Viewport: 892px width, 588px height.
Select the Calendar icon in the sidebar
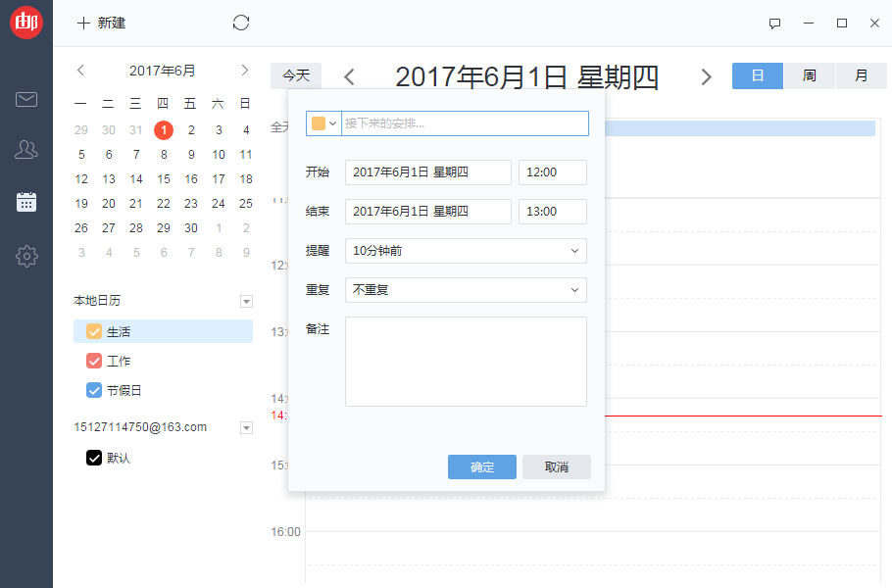click(x=25, y=203)
